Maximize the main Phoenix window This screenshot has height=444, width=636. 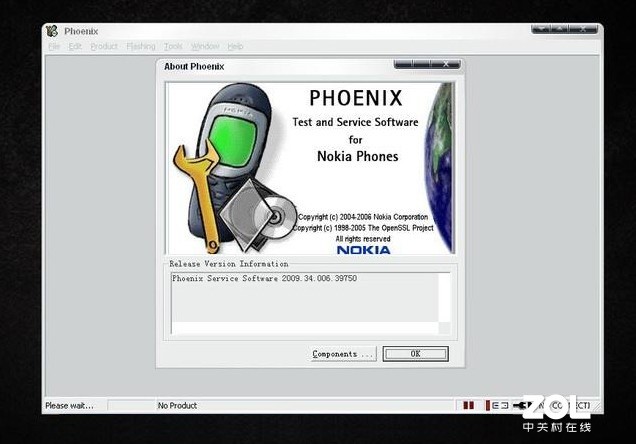point(560,29)
